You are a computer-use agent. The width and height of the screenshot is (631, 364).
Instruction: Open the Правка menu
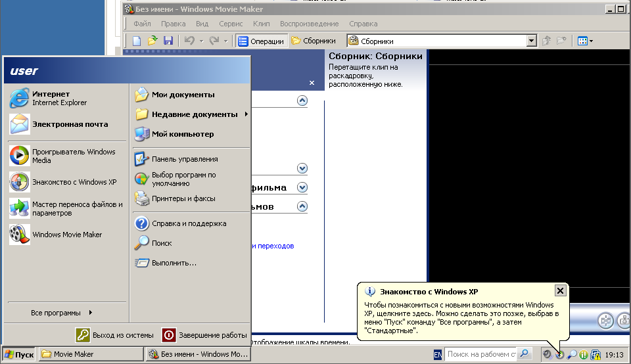coord(174,24)
